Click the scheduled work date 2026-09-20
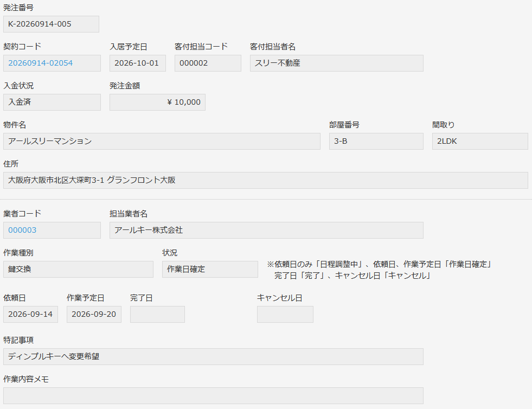The width and height of the screenshot is (532, 409). (94, 314)
